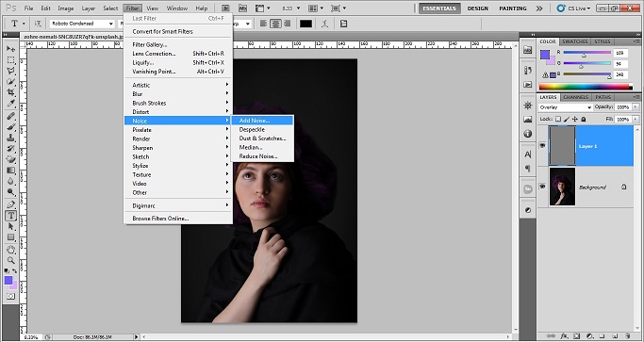Select the Brush tool
Screen dimensions: 644x342
pos(10,127)
